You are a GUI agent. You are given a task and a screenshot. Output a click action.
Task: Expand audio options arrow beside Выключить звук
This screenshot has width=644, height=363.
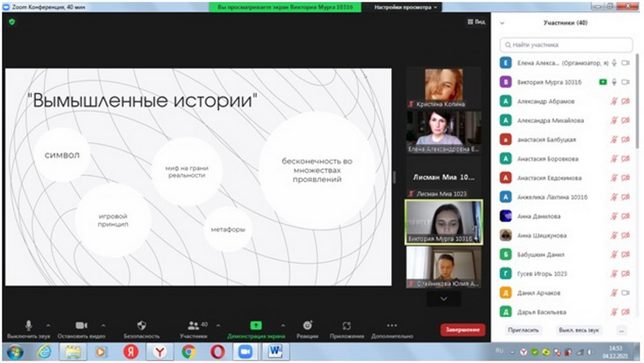click(48, 325)
